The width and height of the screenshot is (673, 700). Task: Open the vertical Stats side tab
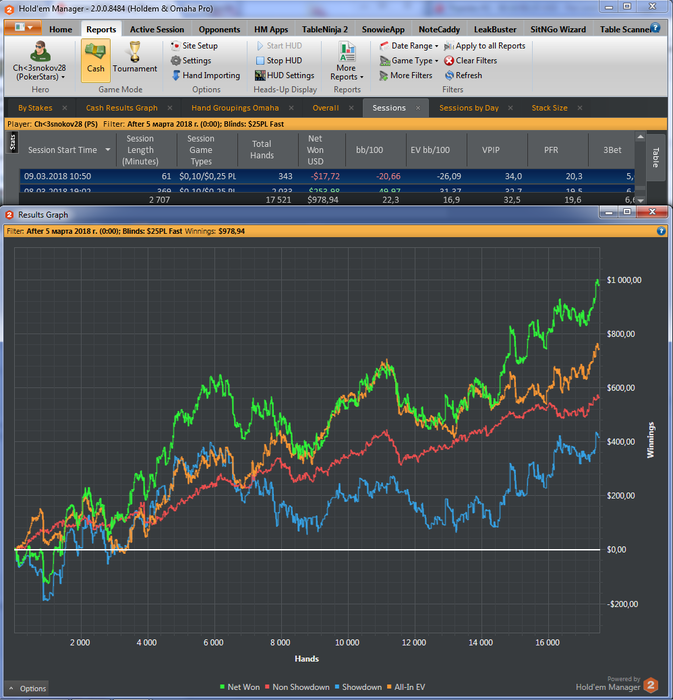pos(12,142)
